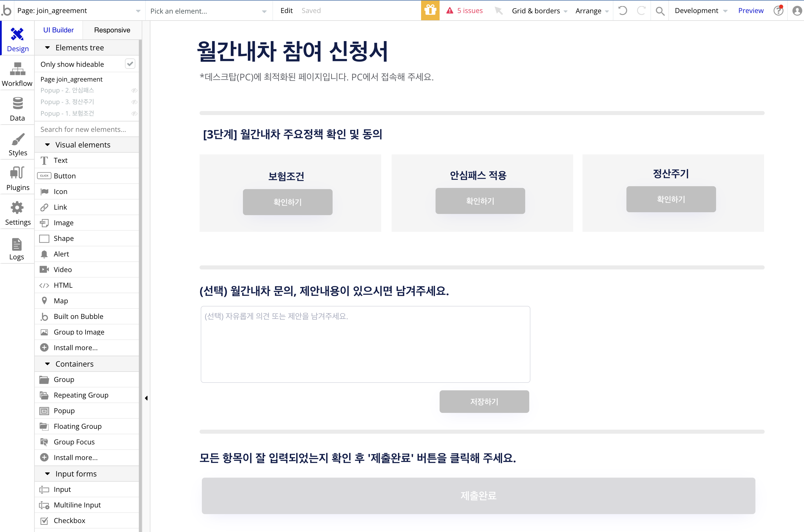Open the Workflow tab in sidebar

tap(17, 74)
